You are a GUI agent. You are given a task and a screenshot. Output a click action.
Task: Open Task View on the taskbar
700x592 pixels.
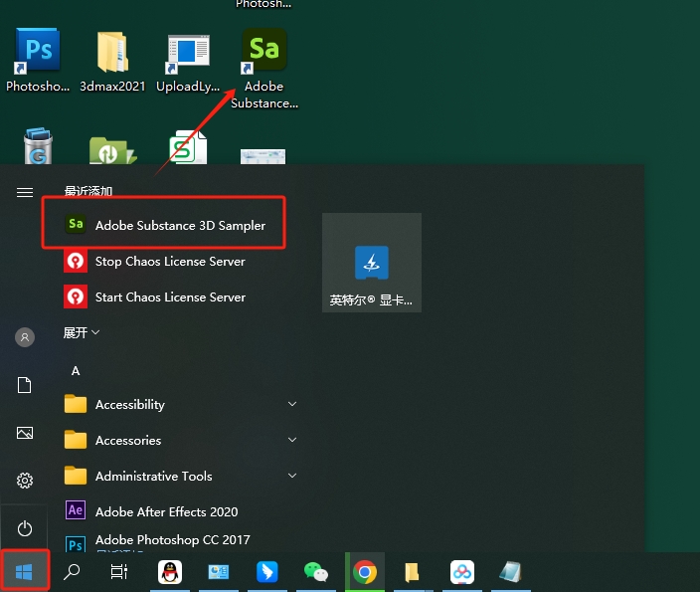click(119, 571)
